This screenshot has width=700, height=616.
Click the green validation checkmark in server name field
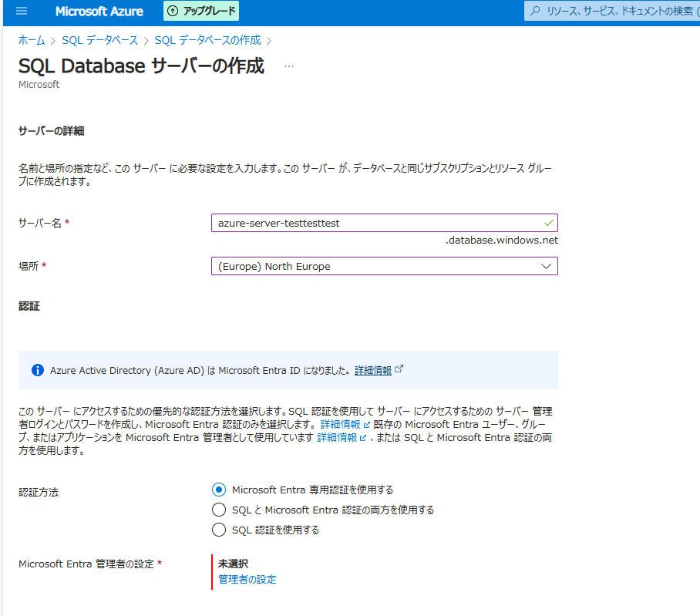point(549,223)
